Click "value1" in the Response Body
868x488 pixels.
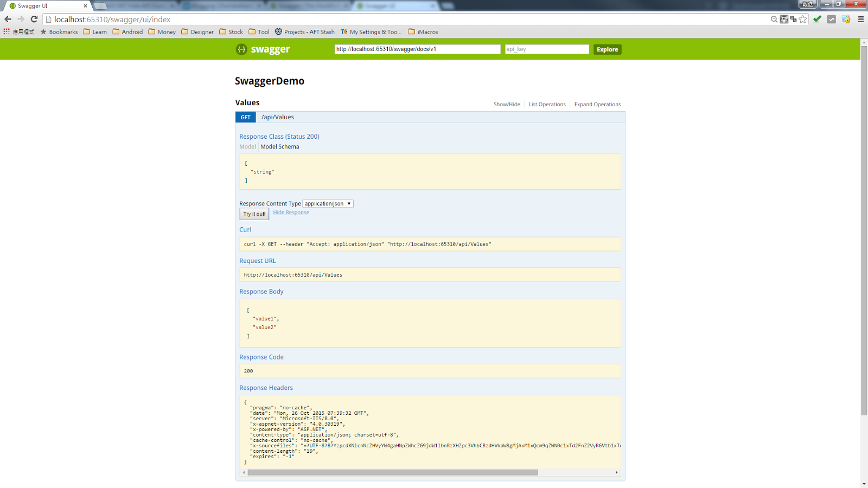point(266,319)
